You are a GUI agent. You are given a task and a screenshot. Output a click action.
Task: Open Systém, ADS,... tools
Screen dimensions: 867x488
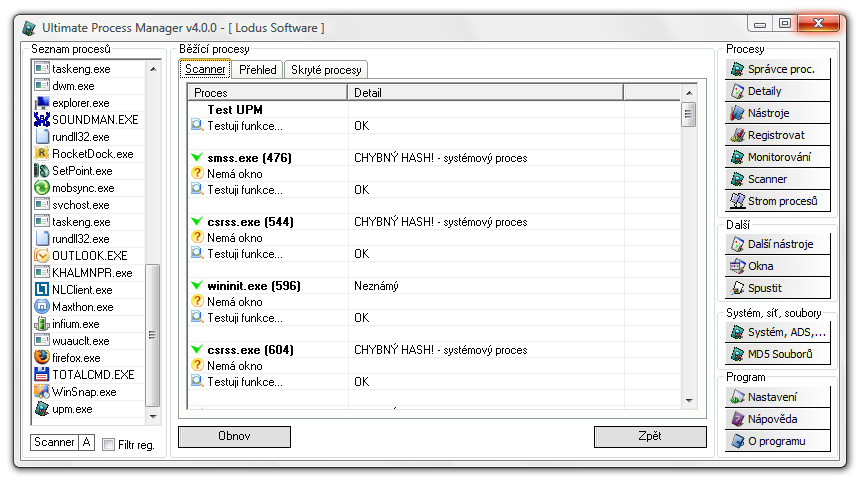(777, 332)
